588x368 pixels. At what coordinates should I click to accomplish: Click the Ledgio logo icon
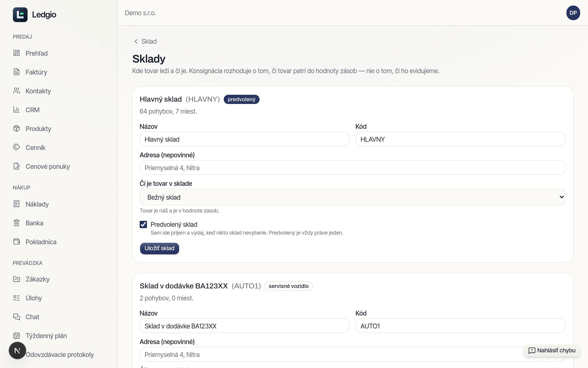(20, 14)
